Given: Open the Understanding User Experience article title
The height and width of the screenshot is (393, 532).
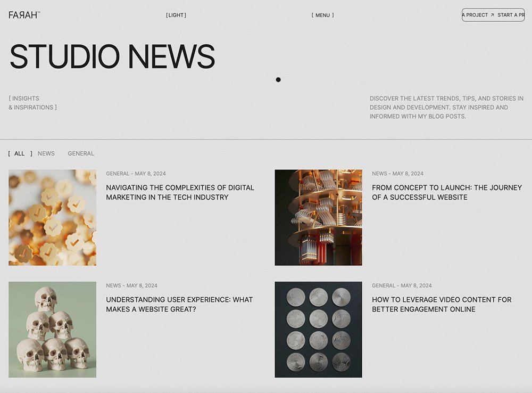Looking at the screenshot, I should [x=179, y=304].
